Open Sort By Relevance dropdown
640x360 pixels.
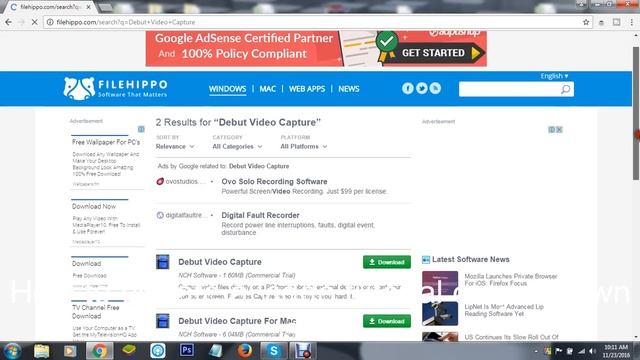(x=175, y=147)
